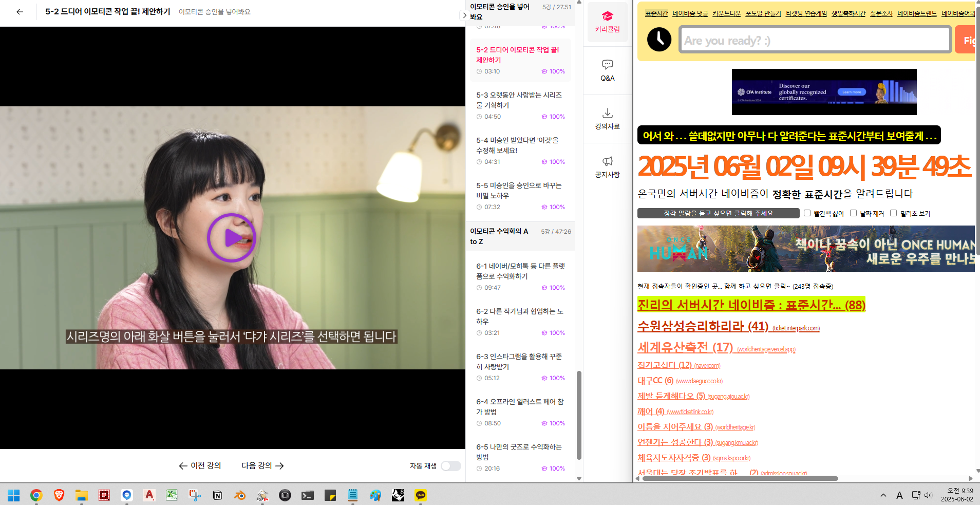The height and width of the screenshot is (505, 980).
Task: Open 공지사항 megaphone icon
Action: pos(608,167)
